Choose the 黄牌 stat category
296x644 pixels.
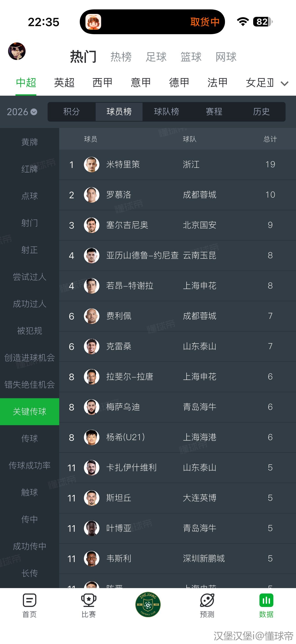tap(29, 142)
